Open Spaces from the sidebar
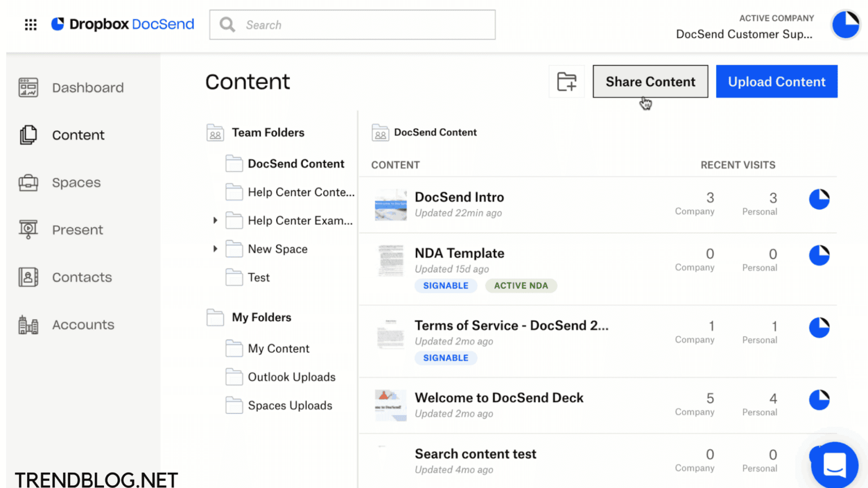The height and width of the screenshot is (488, 868). pos(76,182)
